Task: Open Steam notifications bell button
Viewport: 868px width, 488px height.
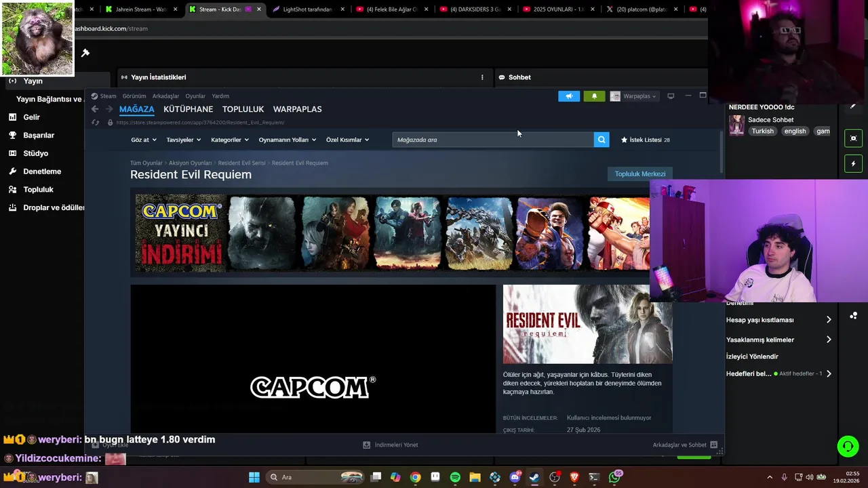Action: click(x=594, y=96)
